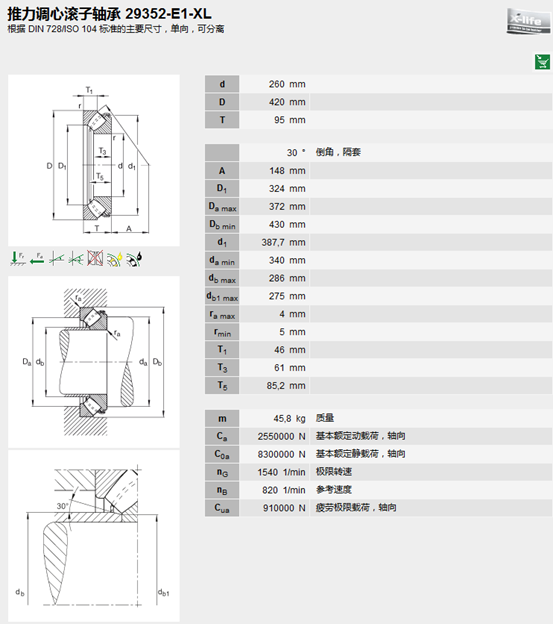The height and width of the screenshot is (624, 553).
Task: Select the Ca value 2550000 N
Action: pos(281,437)
